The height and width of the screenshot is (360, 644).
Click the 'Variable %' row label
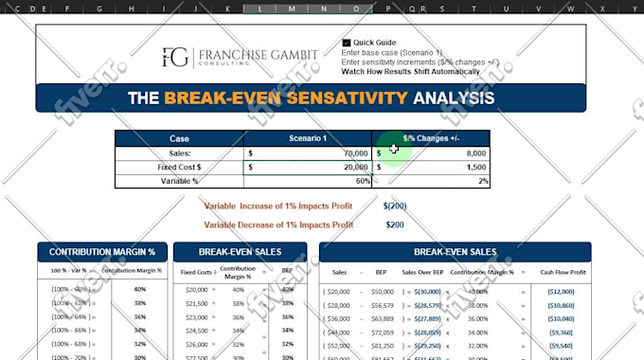(180, 181)
